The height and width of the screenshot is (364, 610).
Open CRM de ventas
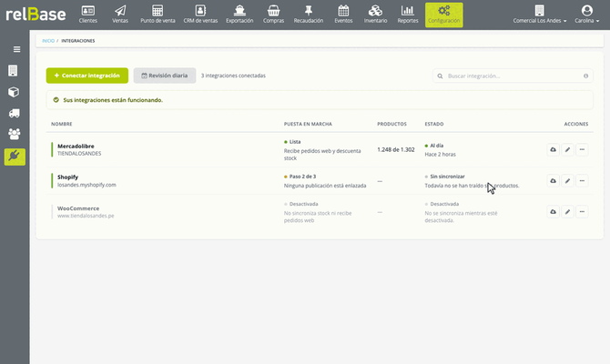pos(200,15)
